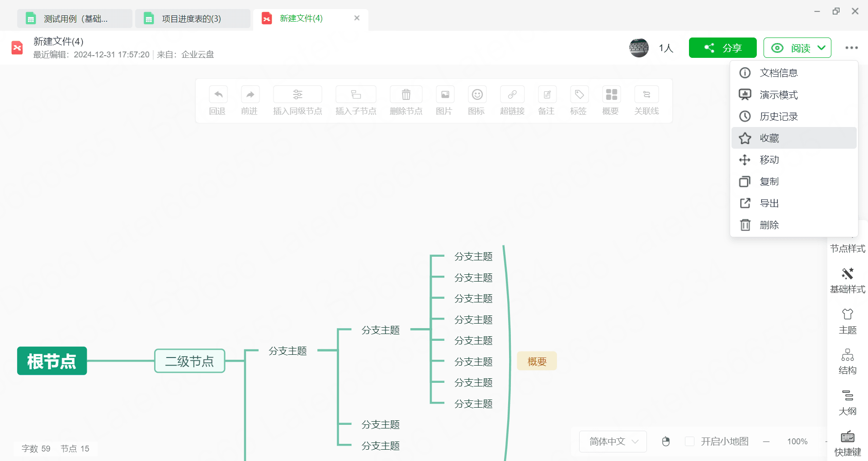
Task: Click the 前进 redo icon
Action: coord(250,94)
